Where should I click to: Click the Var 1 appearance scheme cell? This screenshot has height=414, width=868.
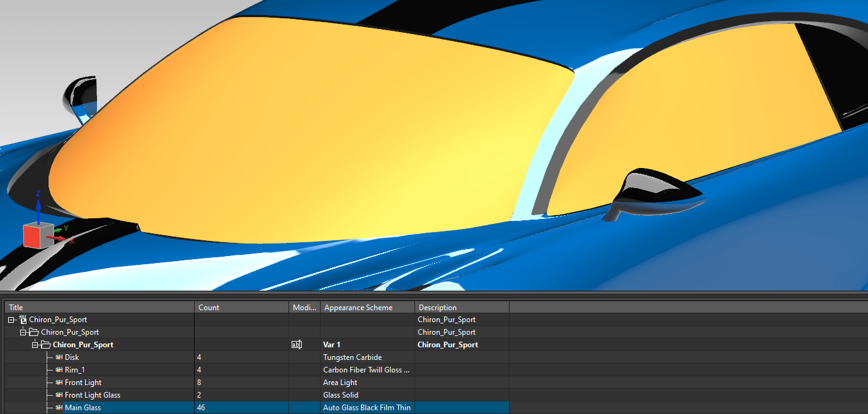point(368,345)
